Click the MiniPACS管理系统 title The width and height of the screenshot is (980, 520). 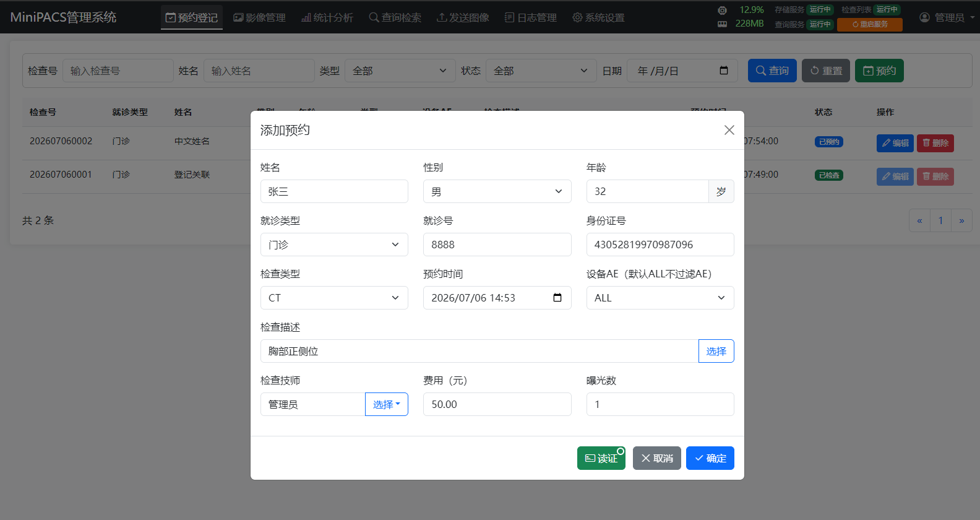point(63,17)
